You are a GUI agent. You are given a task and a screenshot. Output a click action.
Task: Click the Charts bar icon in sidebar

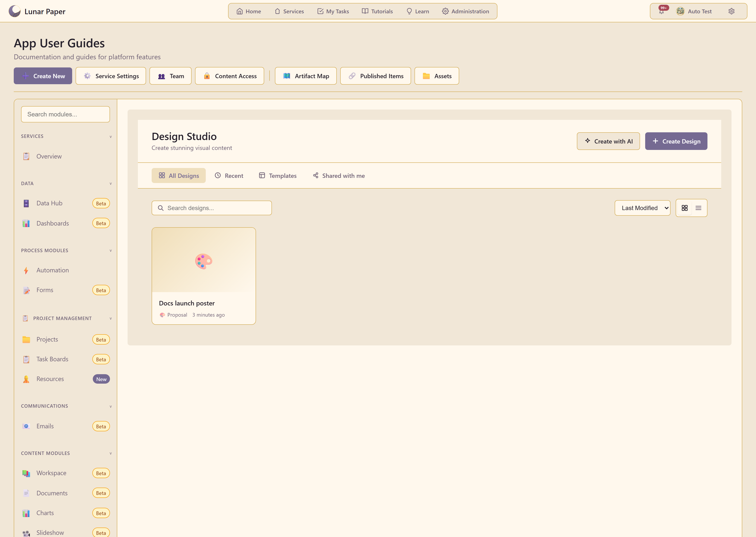coord(26,513)
